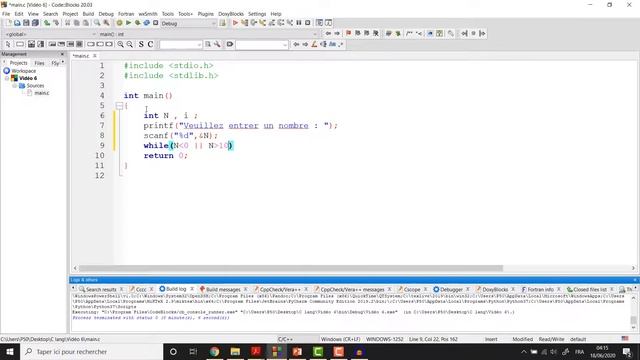The width and height of the screenshot is (640, 360).
Task: Start debugging with the red arrow icon
Action: [x=235, y=23]
